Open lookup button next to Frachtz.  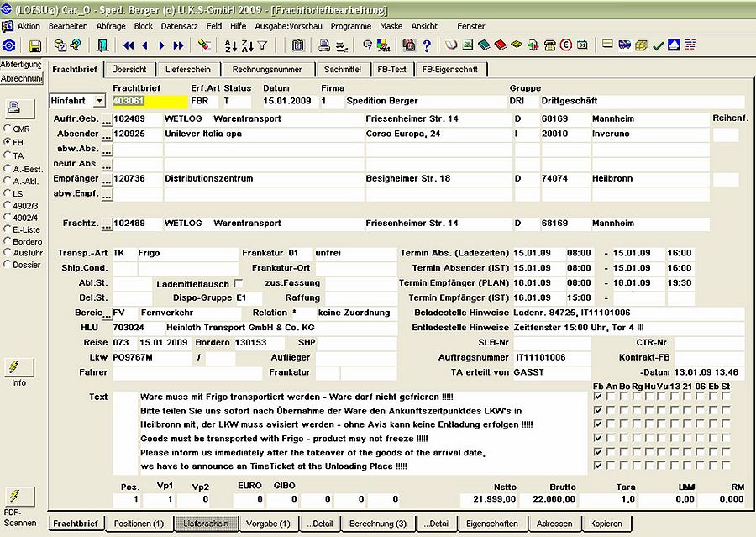[107, 224]
